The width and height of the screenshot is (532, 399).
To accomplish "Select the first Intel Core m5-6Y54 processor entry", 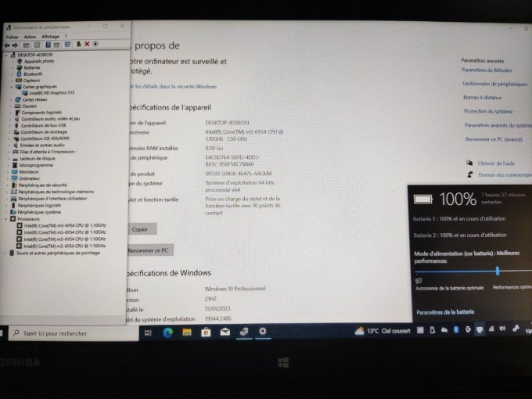I will point(61,225).
